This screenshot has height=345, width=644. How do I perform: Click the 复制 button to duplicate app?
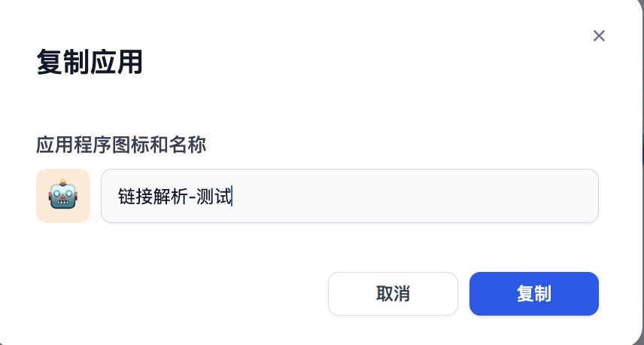(534, 294)
